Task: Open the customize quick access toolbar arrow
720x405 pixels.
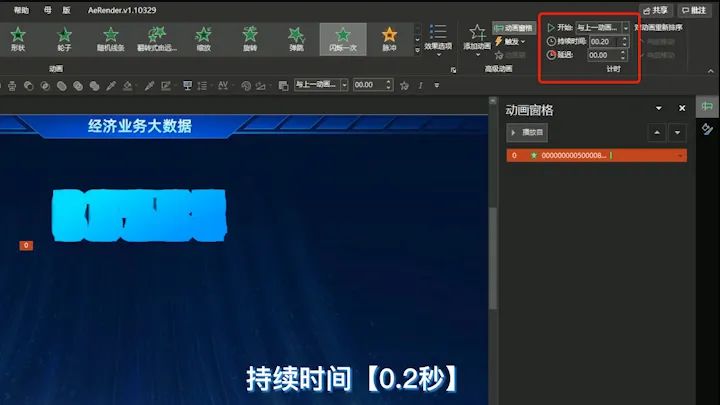Action: click(437, 85)
